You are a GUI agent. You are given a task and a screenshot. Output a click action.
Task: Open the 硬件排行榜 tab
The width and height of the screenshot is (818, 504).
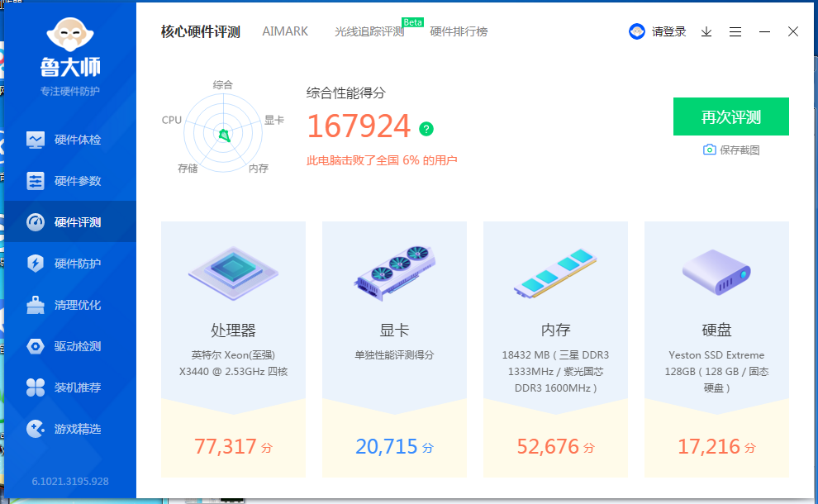[x=459, y=32]
